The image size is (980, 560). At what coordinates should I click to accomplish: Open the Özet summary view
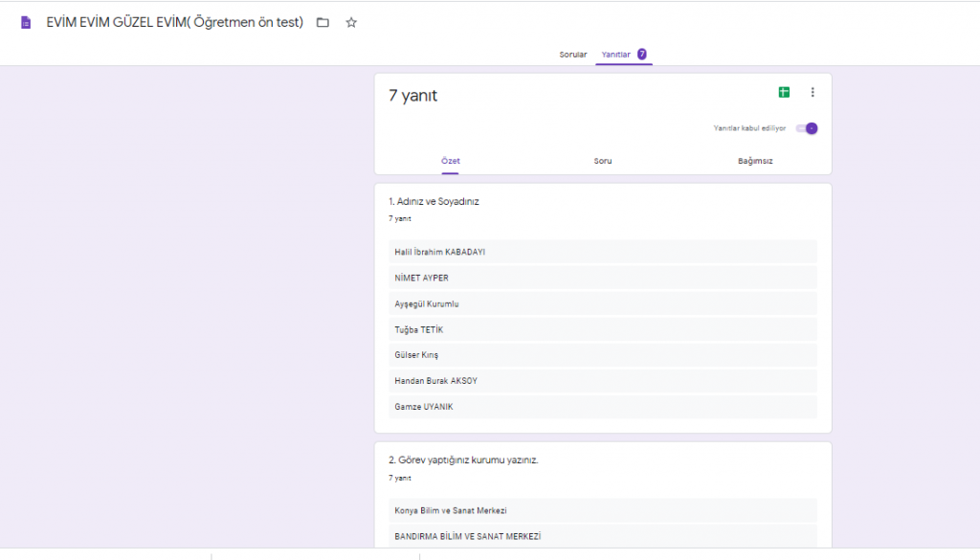[450, 161]
